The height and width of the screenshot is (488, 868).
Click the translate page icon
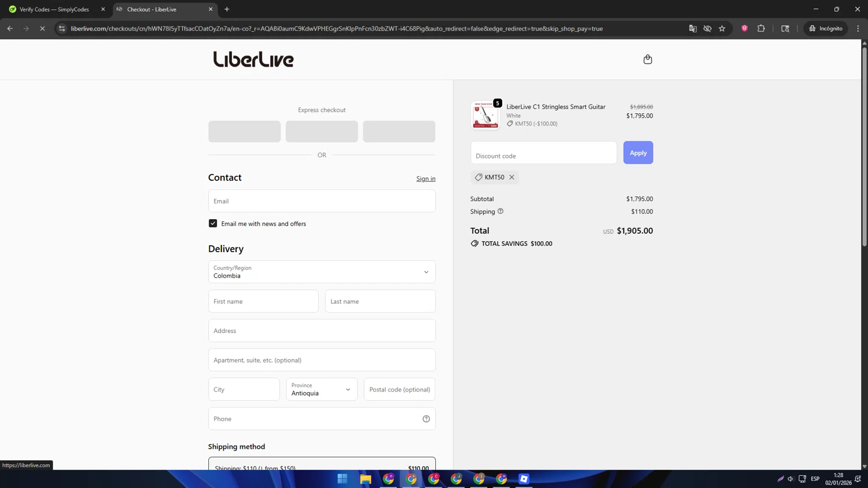(x=693, y=28)
